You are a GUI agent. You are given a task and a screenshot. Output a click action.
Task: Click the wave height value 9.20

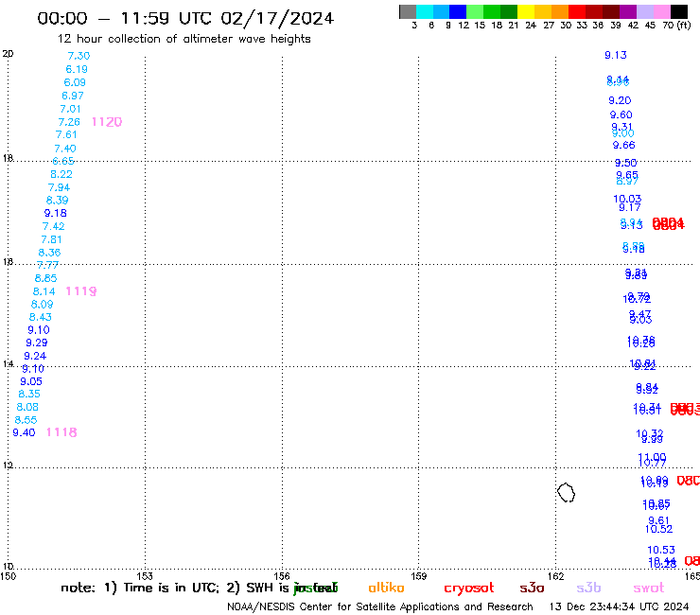pos(620,100)
